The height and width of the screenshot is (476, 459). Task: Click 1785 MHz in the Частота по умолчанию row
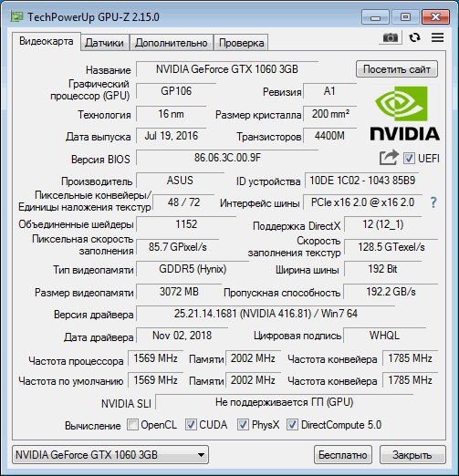click(x=410, y=380)
